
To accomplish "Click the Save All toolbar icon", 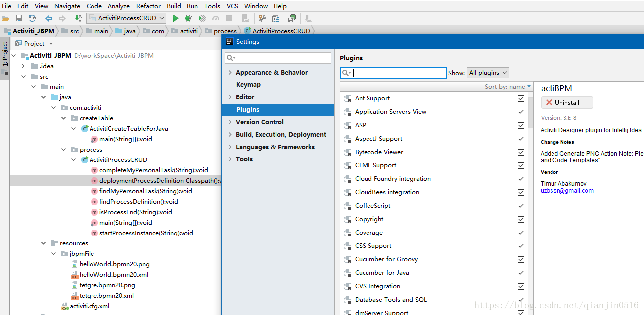I will click(19, 18).
